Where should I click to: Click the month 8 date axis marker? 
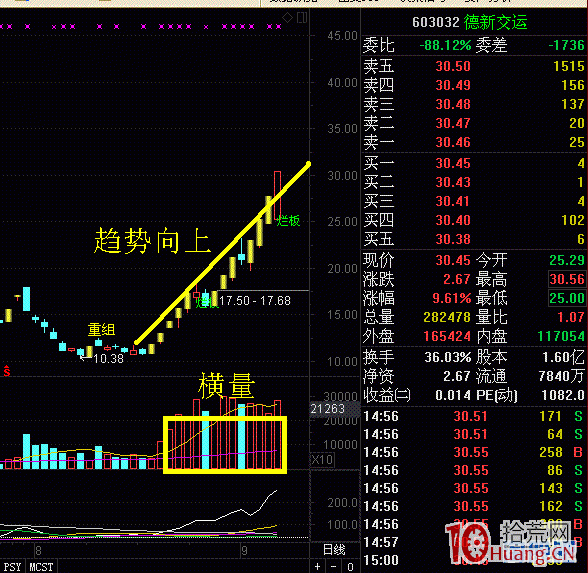(38, 550)
